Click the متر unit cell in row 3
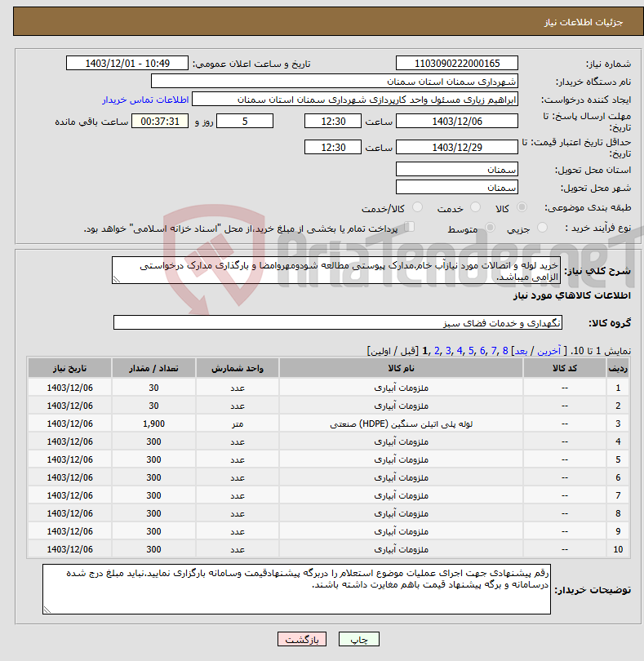Viewport: 644px width, 661px height. pyautogui.click(x=238, y=424)
